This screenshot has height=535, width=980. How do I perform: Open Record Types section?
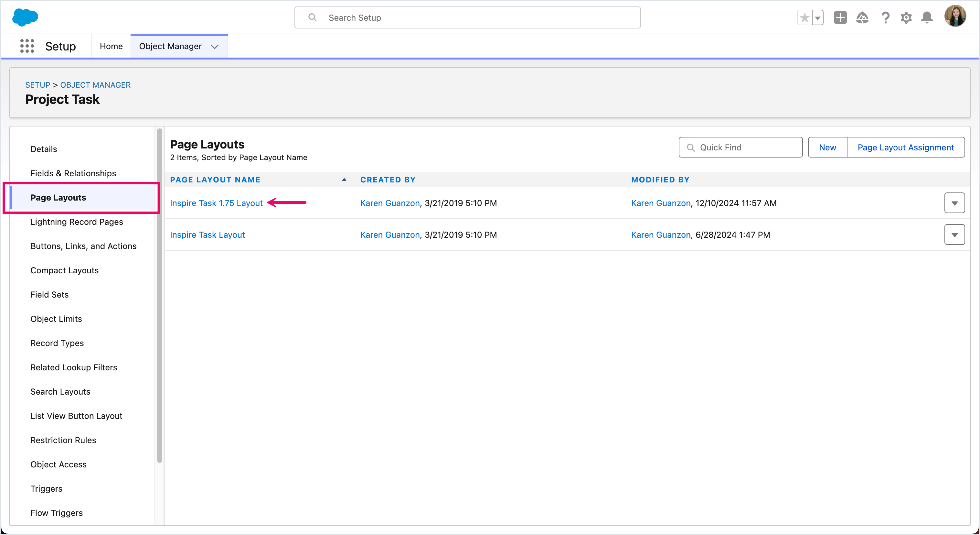[x=57, y=343]
